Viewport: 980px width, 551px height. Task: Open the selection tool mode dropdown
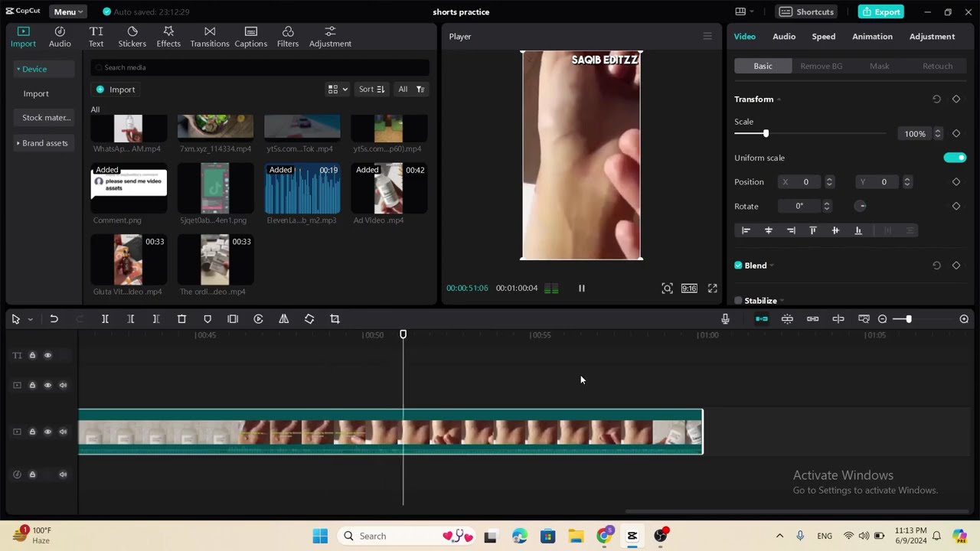pyautogui.click(x=30, y=319)
